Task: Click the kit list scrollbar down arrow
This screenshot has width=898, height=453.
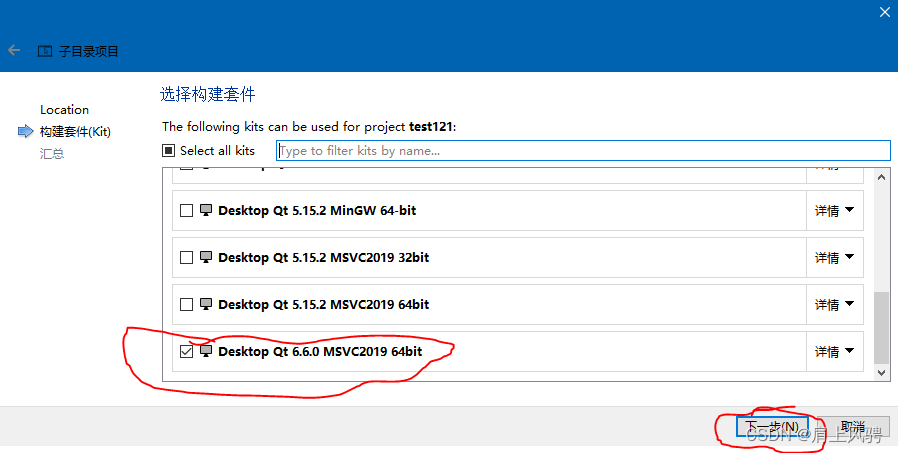Action: (x=881, y=373)
